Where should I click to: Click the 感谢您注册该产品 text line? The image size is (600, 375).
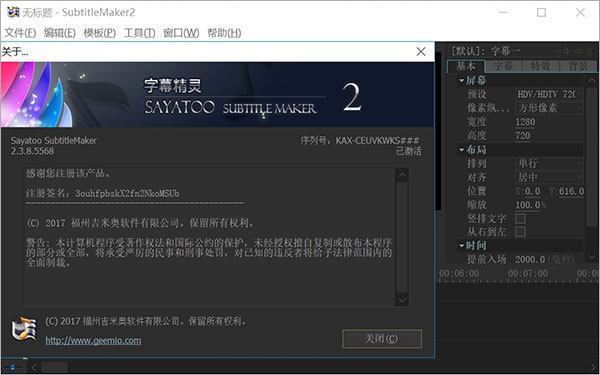click(68, 173)
